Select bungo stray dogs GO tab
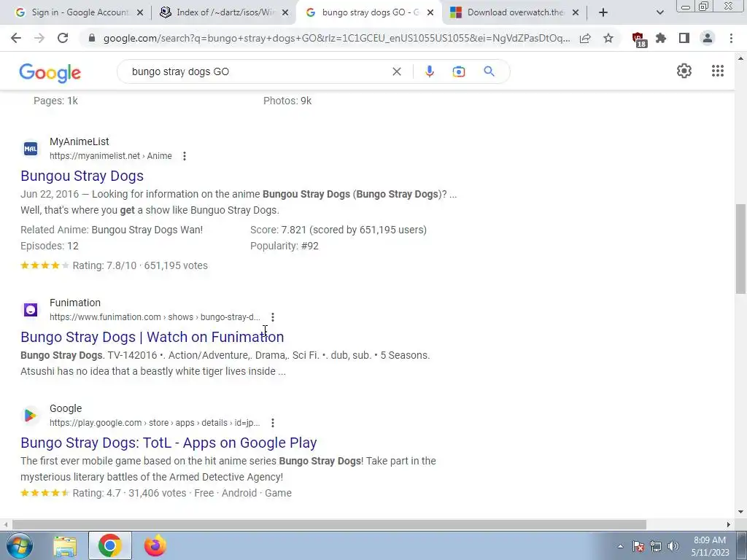The height and width of the screenshot is (560, 747). 370,12
